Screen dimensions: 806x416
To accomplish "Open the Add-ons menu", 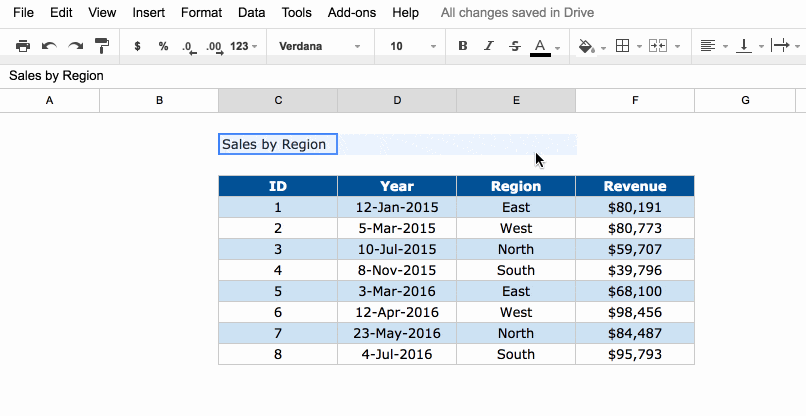I will click(350, 13).
